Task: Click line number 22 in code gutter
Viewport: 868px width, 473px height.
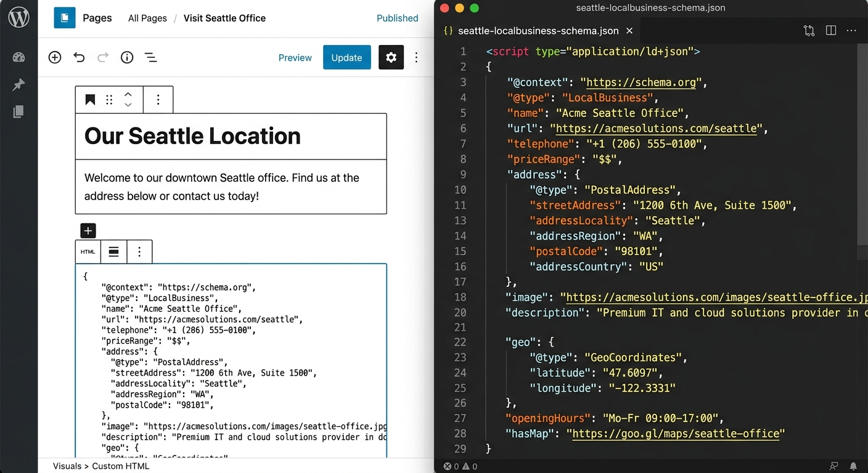Action: pos(460,342)
